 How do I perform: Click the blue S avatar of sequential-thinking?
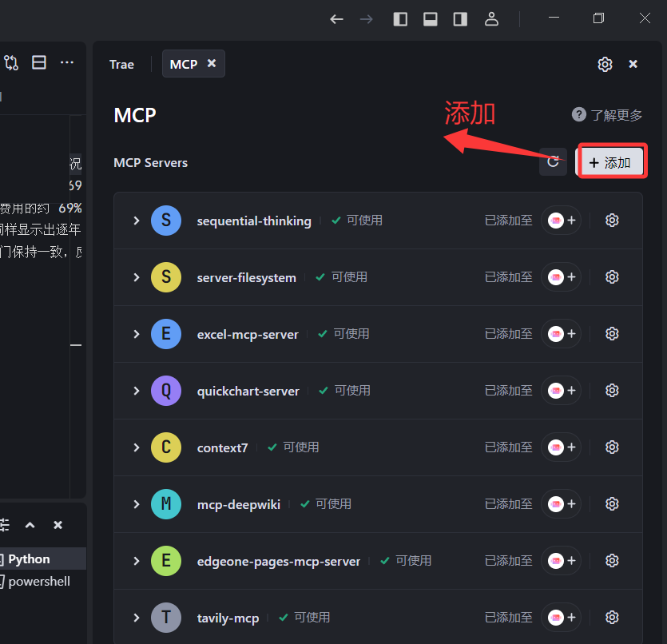(166, 221)
